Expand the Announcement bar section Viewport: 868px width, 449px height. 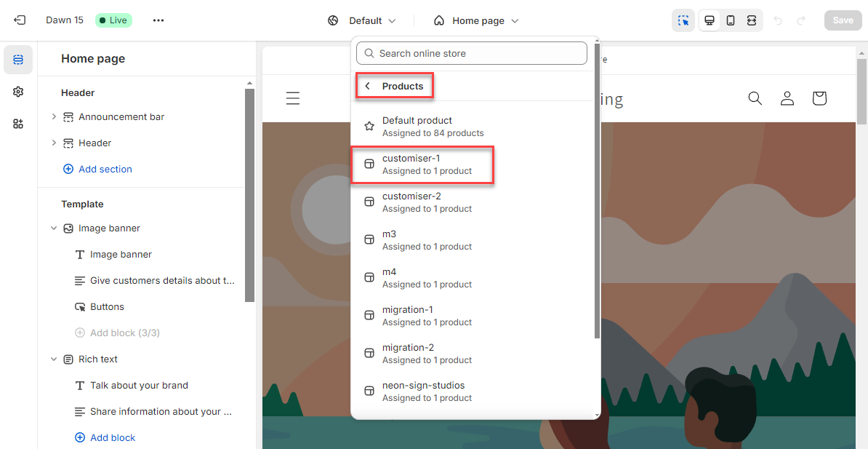point(54,116)
